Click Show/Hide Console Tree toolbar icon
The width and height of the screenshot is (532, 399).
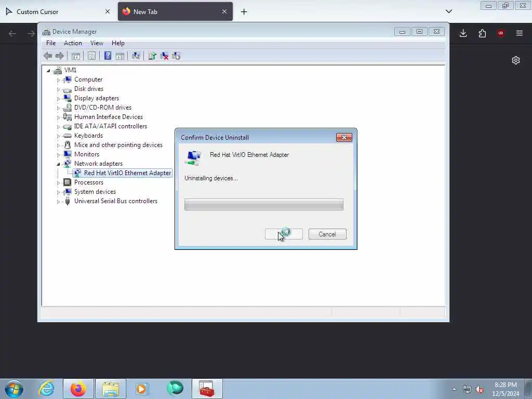tap(76, 56)
